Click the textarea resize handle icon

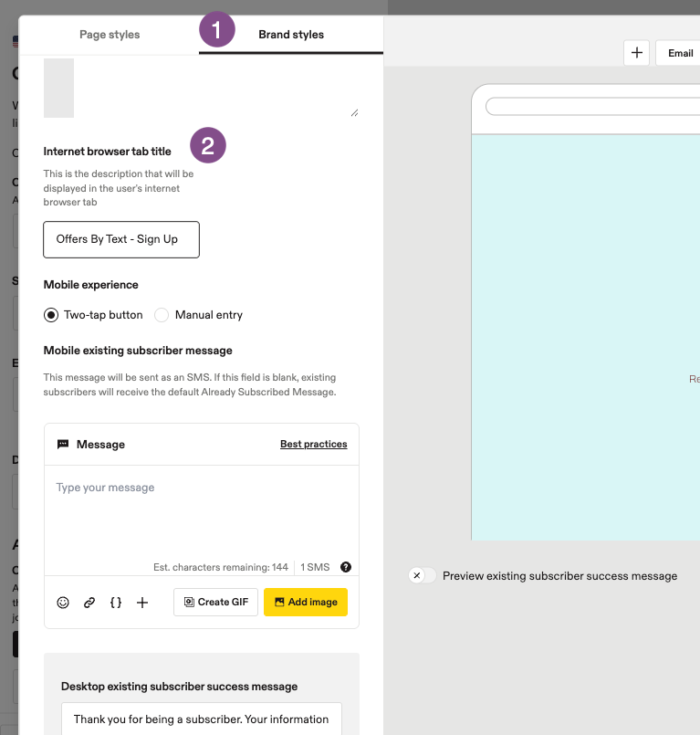(355, 113)
